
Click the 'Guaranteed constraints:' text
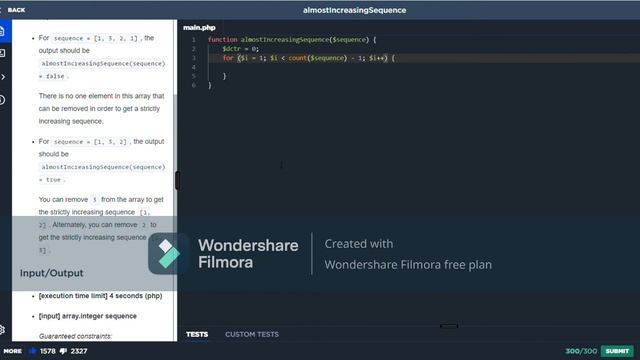tap(75, 336)
